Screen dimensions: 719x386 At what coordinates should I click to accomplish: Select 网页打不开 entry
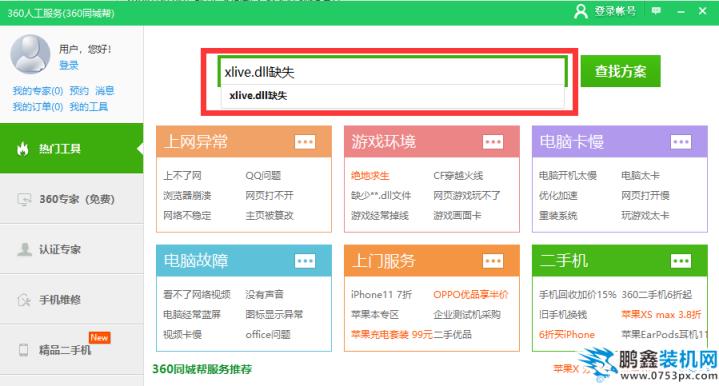pyautogui.click(x=269, y=196)
